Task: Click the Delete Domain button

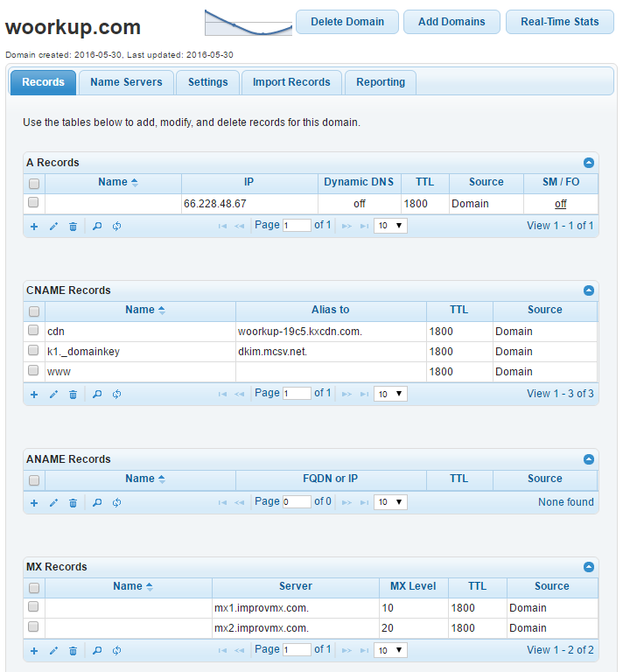Action: [347, 22]
